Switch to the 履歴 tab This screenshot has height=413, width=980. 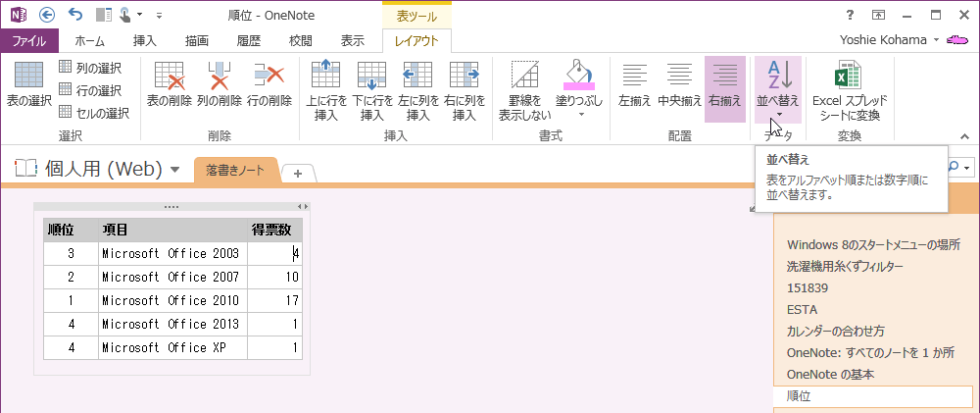coord(249,41)
